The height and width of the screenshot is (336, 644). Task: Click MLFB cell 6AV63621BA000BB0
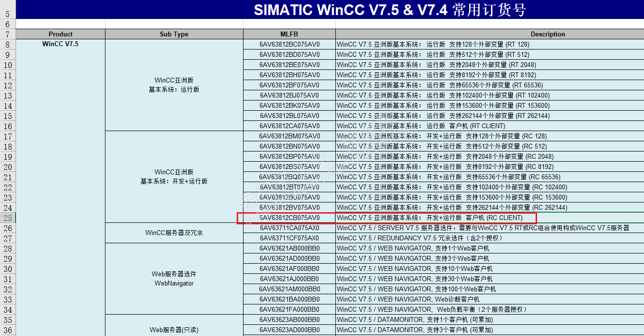[x=289, y=299]
